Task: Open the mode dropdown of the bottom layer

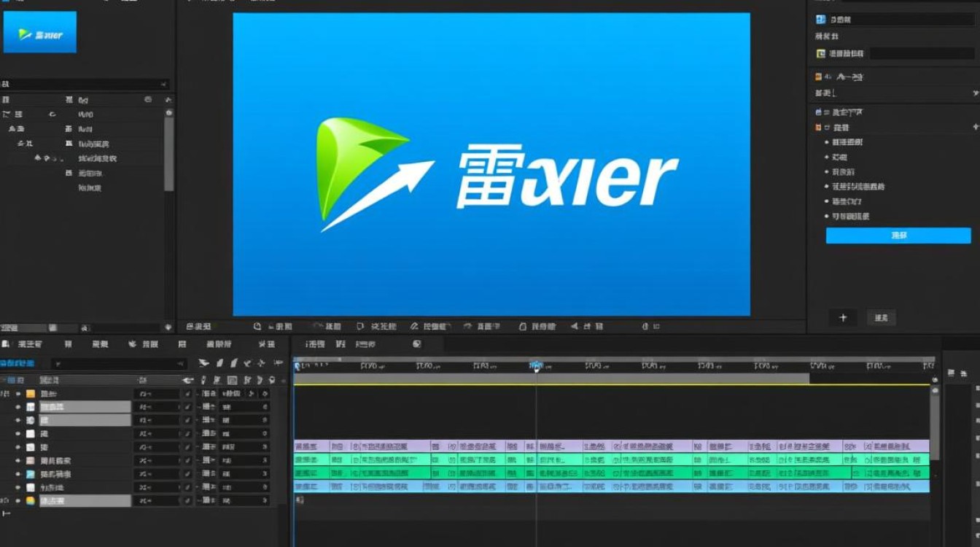Action: point(157,501)
